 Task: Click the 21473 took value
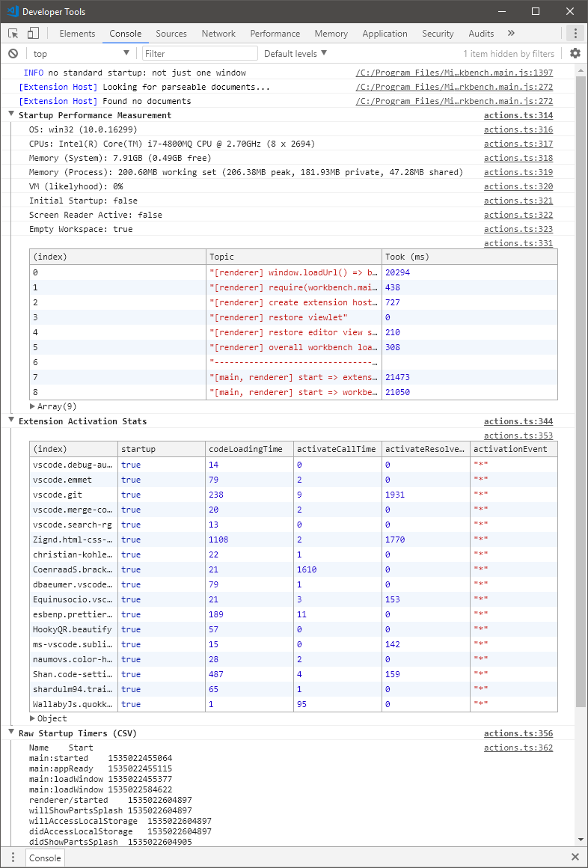(397, 377)
